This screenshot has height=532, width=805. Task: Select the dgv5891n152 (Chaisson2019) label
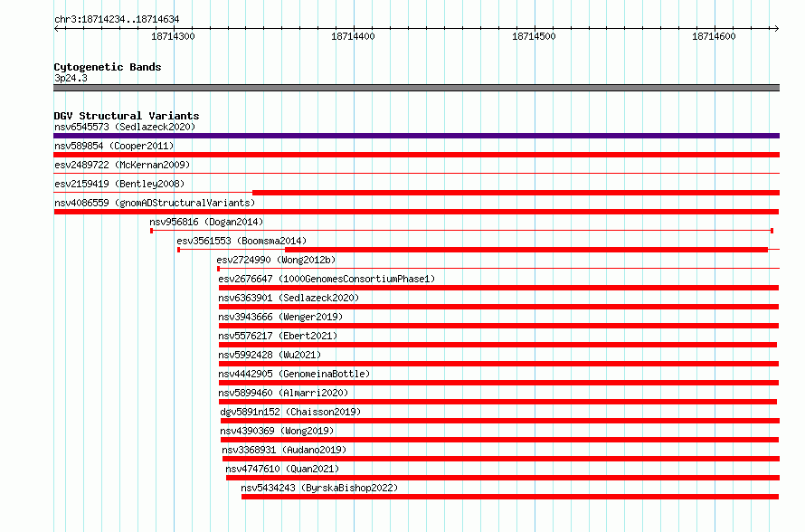click(290, 412)
